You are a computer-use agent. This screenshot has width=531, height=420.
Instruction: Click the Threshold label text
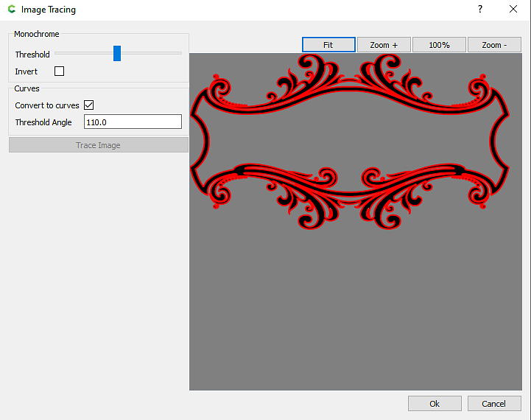[x=32, y=55]
